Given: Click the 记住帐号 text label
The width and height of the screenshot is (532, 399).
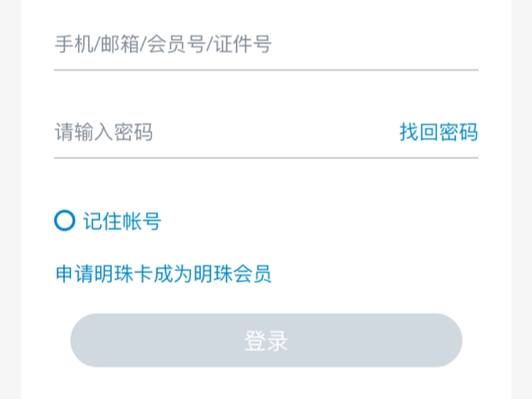Looking at the screenshot, I should pos(122,221).
